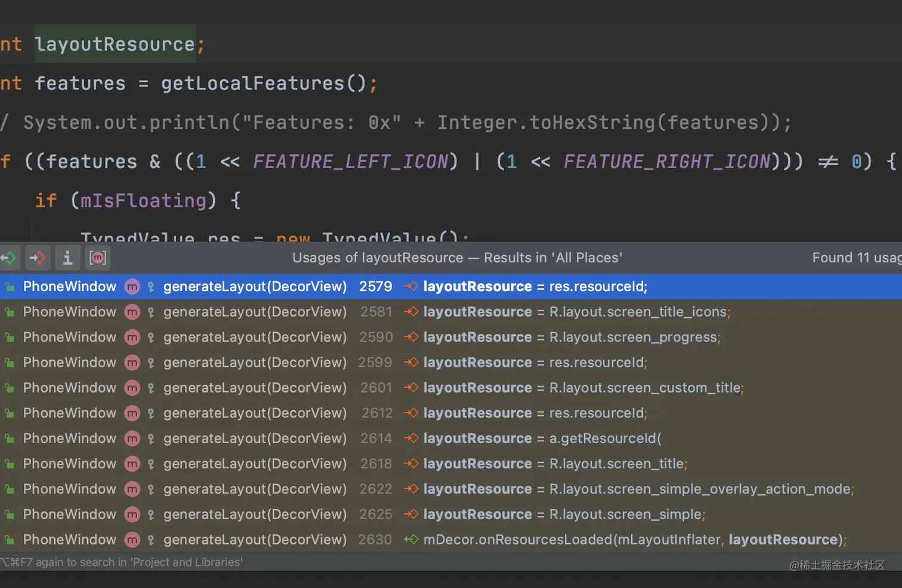
Task: Open the a.getResourceId( usage row
Action: [451, 438]
